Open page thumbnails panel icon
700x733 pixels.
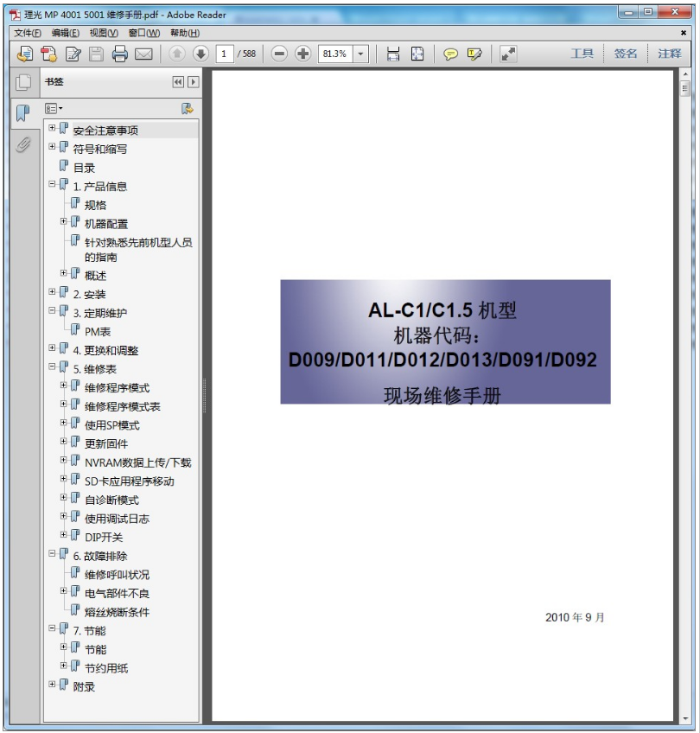23,83
